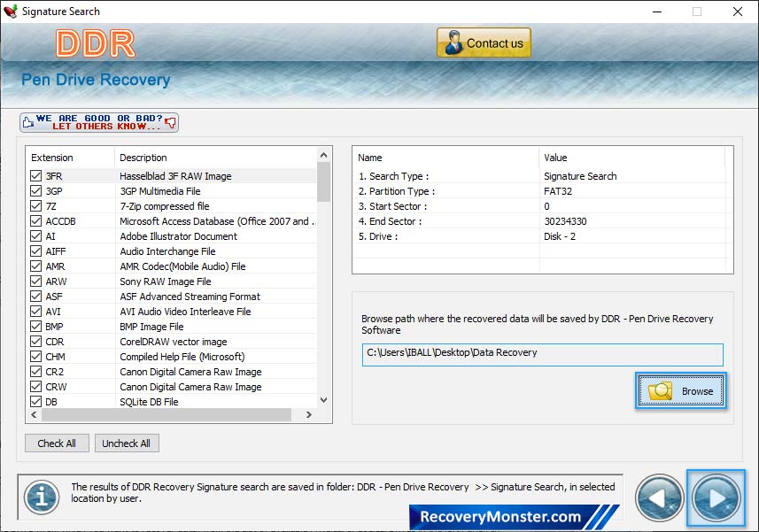
Task: Select 'Hasselblad 3F RAW Image' description
Action: [x=175, y=176]
